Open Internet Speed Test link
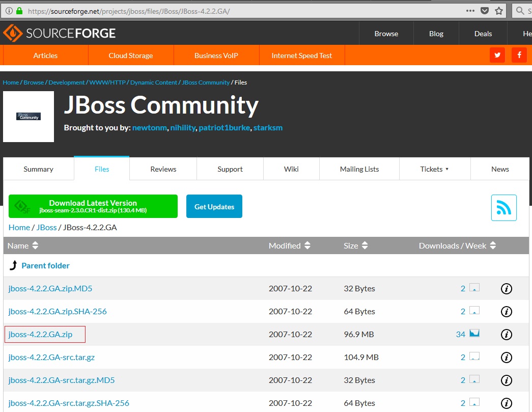 point(301,56)
